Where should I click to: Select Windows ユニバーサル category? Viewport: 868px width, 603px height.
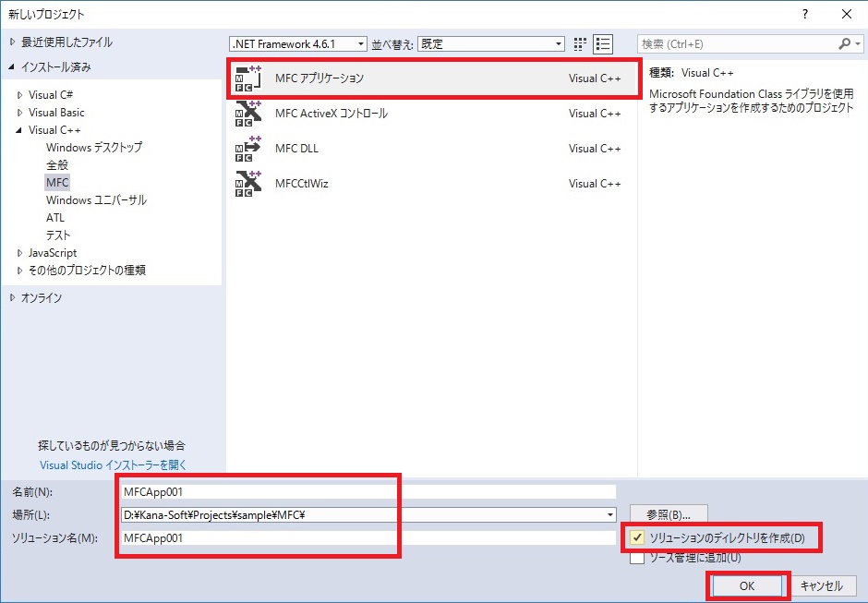click(x=96, y=199)
